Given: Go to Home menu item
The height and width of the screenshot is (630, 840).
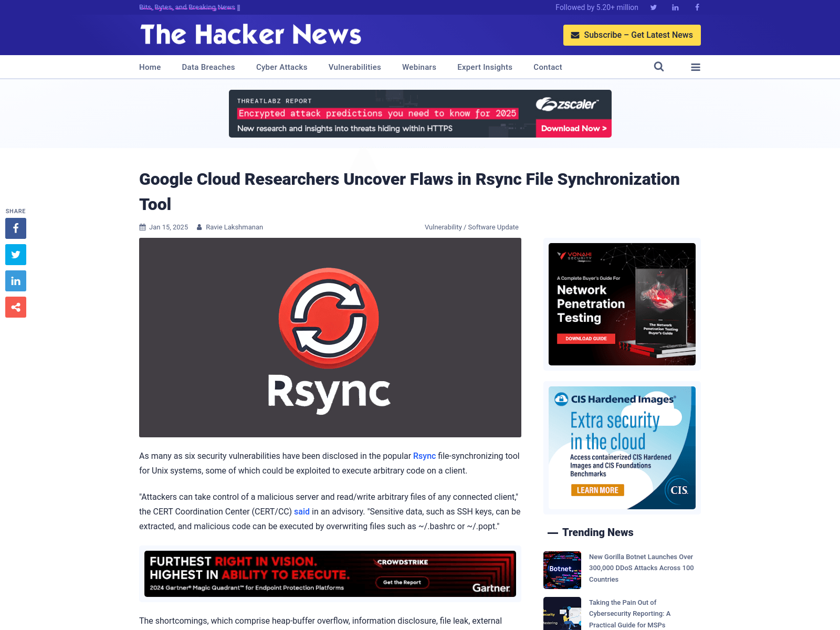Looking at the screenshot, I should 150,67.
